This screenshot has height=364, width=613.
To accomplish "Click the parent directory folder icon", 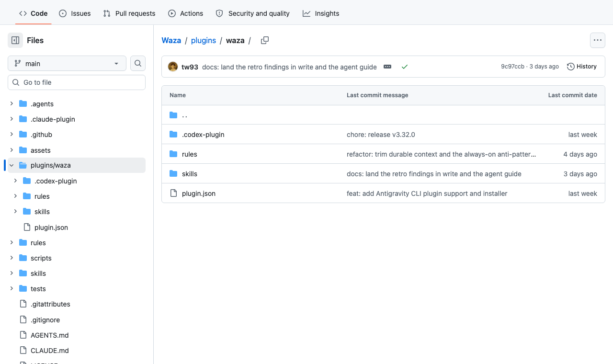I will (x=173, y=115).
